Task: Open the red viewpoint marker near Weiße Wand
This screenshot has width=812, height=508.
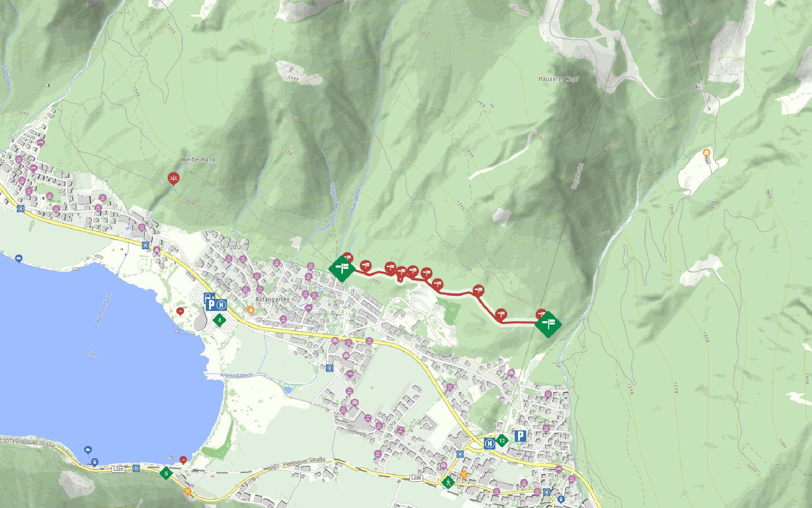Action: click(174, 179)
